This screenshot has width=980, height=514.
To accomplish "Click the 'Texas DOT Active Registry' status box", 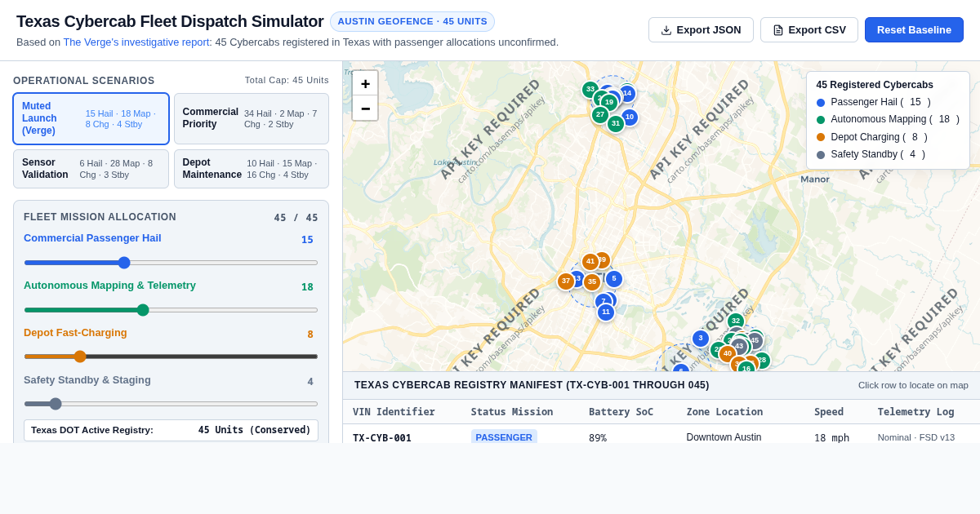I will pyautogui.click(x=171, y=430).
